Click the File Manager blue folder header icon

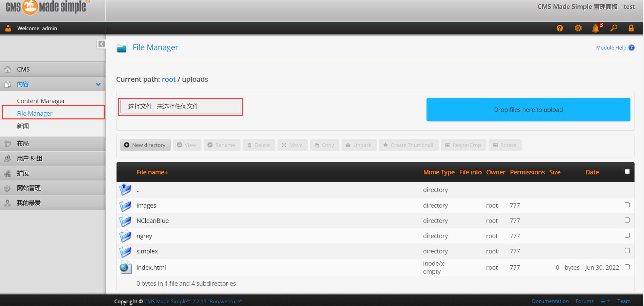click(122, 48)
